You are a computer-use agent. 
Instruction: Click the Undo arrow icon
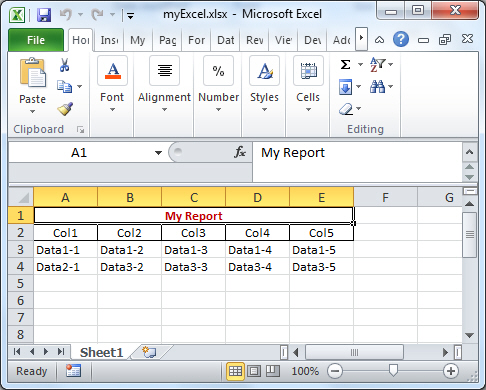(66, 15)
